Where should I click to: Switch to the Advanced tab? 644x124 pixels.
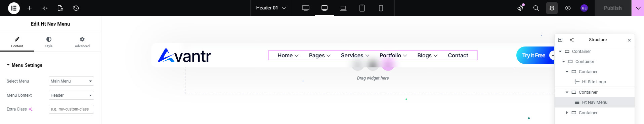point(82,42)
